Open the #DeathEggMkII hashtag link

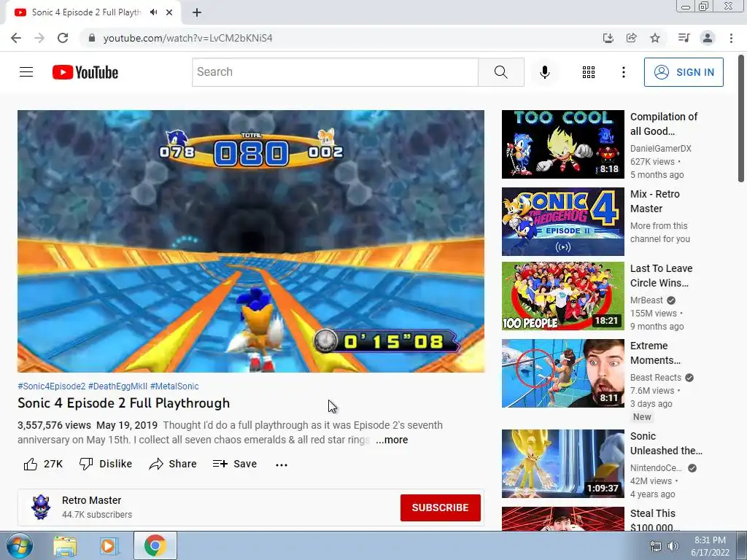click(117, 386)
